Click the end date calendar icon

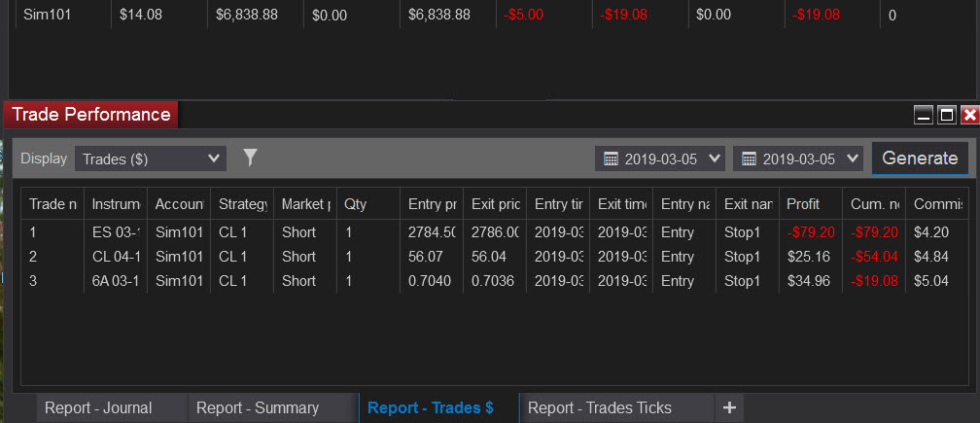coord(749,159)
